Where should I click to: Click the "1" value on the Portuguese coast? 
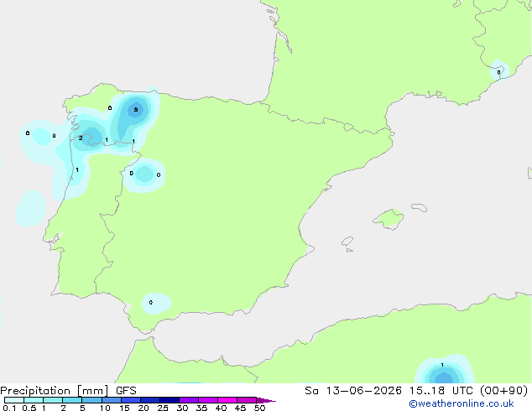click(x=77, y=170)
